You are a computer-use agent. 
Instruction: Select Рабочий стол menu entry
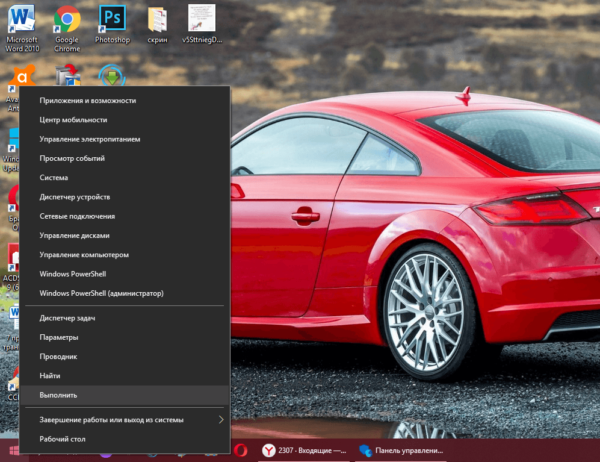pos(125,439)
